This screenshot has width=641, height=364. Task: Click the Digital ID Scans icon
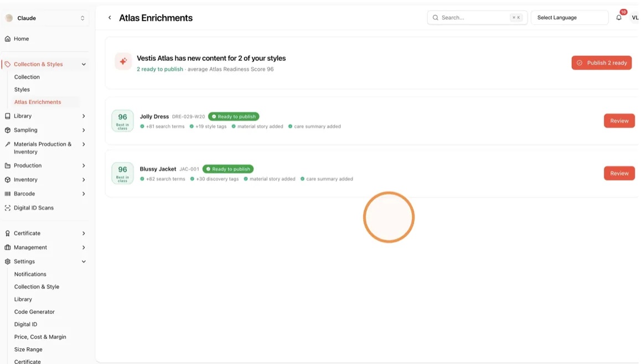click(7, 208)
